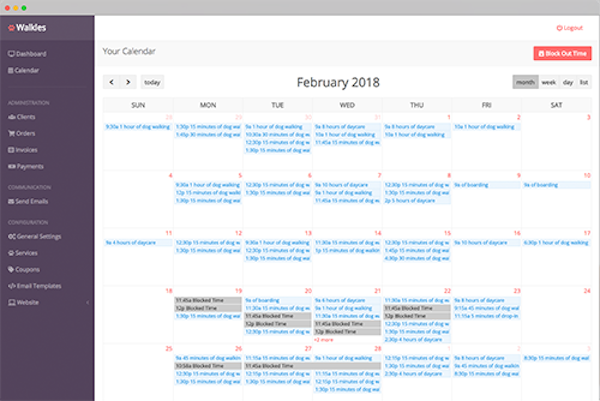Open Feb 22 event '2:30p 4 hours of daycare'
The height and width of the screenshot is (401, 600).
click(x=417, y=339)
